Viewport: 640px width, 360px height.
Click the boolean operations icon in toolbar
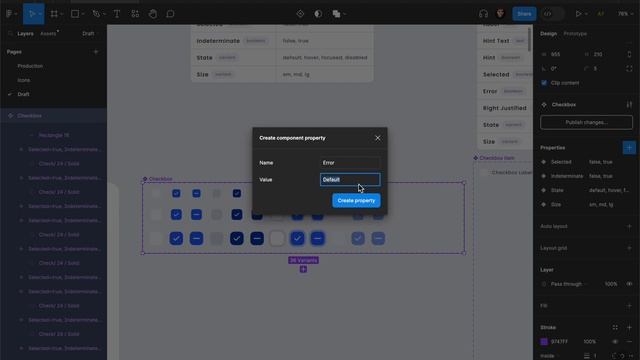point(336,14)
